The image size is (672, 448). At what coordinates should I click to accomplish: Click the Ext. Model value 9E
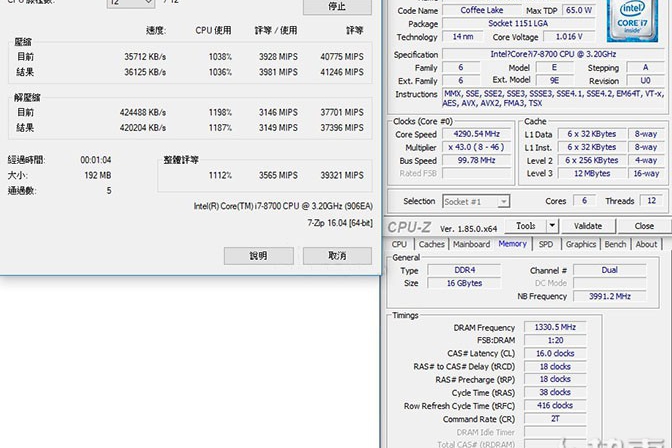click(x=554, y=81)
